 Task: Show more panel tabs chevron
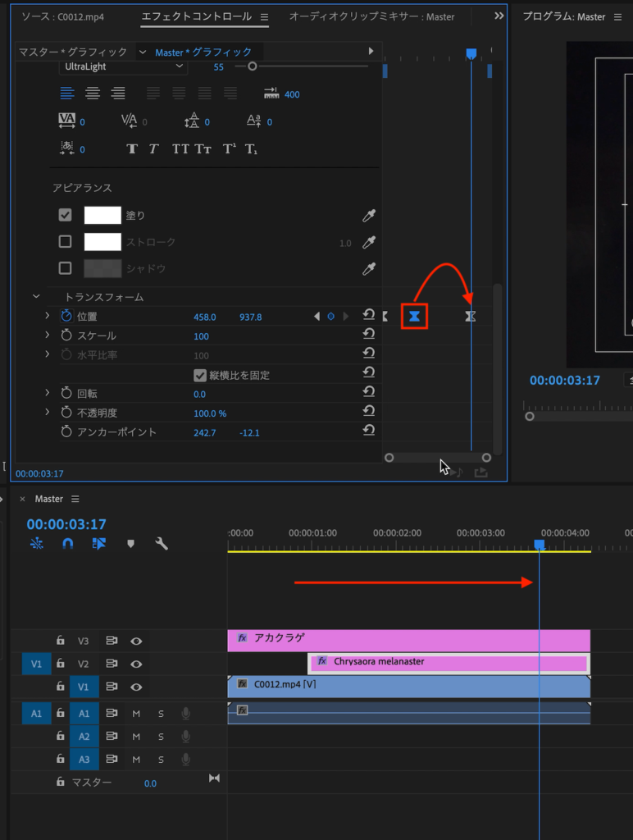tap(499, 16)
